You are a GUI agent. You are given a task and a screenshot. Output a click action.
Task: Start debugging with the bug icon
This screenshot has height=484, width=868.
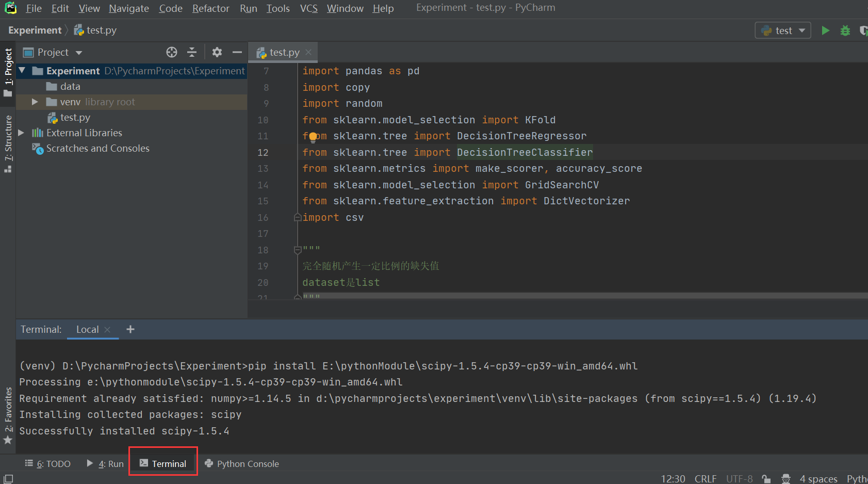click(x=845, y=30)
